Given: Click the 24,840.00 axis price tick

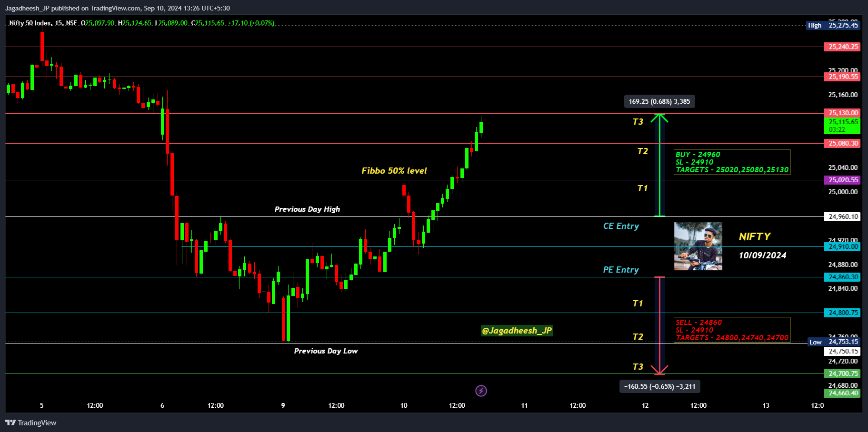Looking at the screenshot, I should click(843, 288).
